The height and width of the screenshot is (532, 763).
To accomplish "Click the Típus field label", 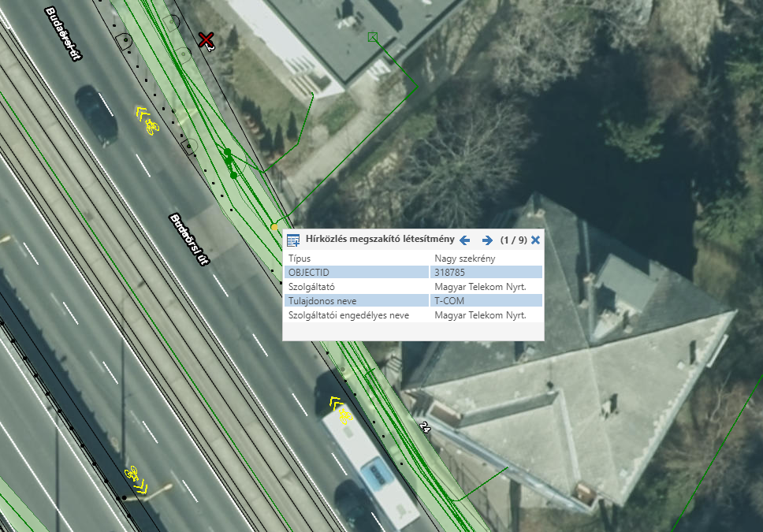I will click(300, 258).
